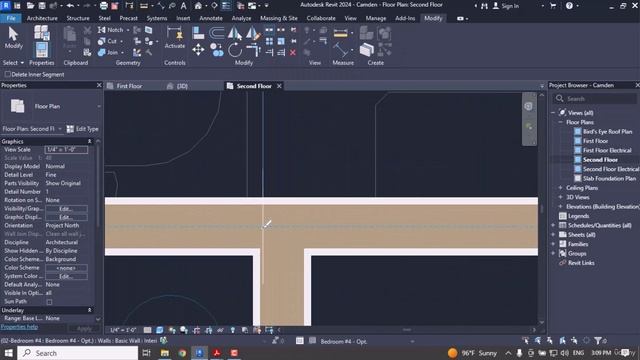Screen dimensions: 640x360
Task: Select the Copy tool
Action: click(217, 50)
